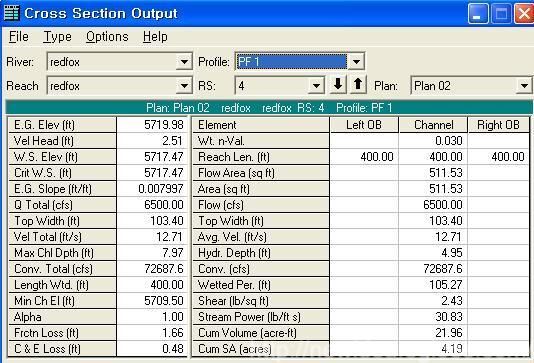Select the Min Ch El value 5709.50

152,301
